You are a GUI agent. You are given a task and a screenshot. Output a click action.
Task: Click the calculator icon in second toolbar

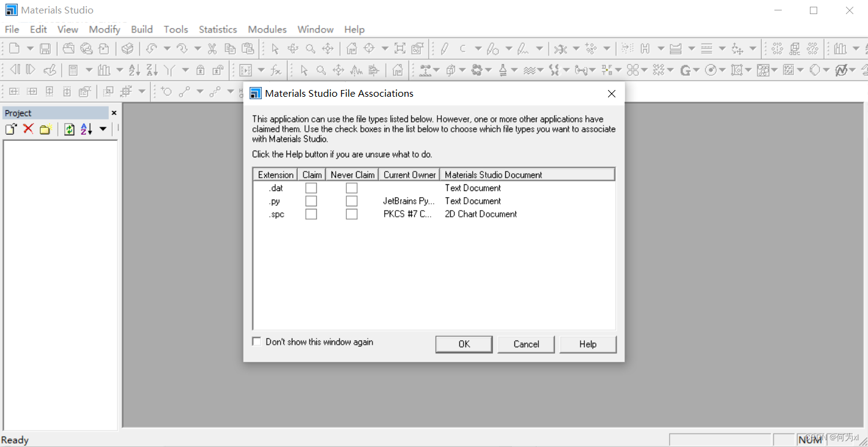(x=73, y=70)
